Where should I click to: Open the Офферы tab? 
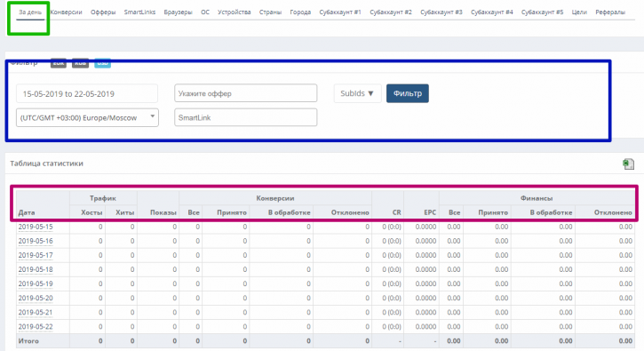(103, 12)
